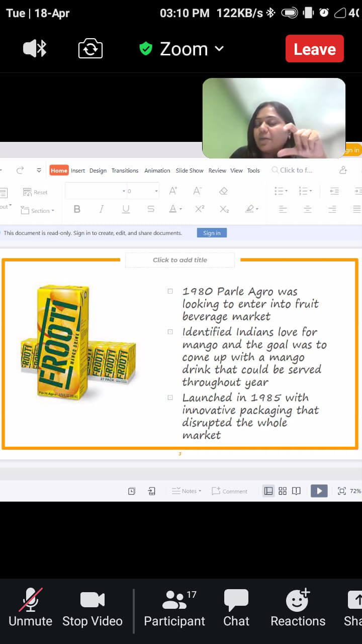Switch to Reading view
The height and width of the screenshot is (644, 362).
[297, 491]
